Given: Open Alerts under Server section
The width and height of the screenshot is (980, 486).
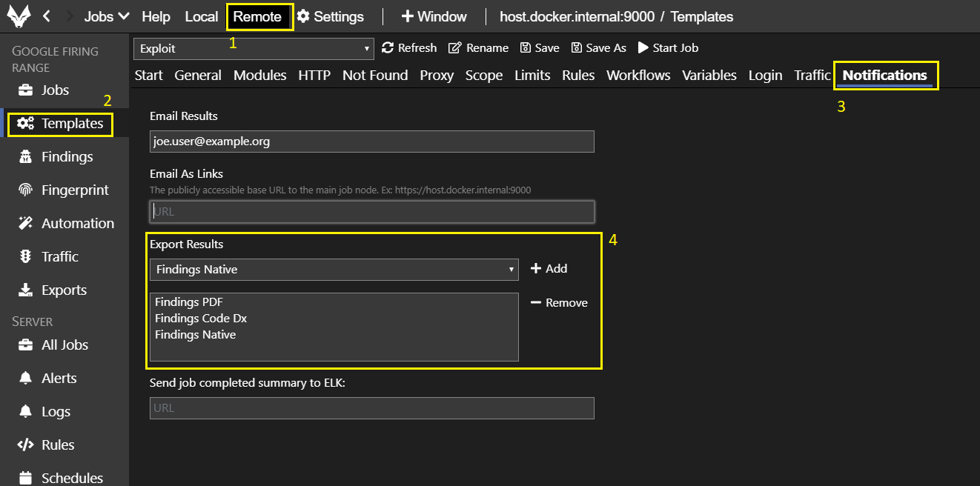Looking at the screenshot, I should pos(59,378).
